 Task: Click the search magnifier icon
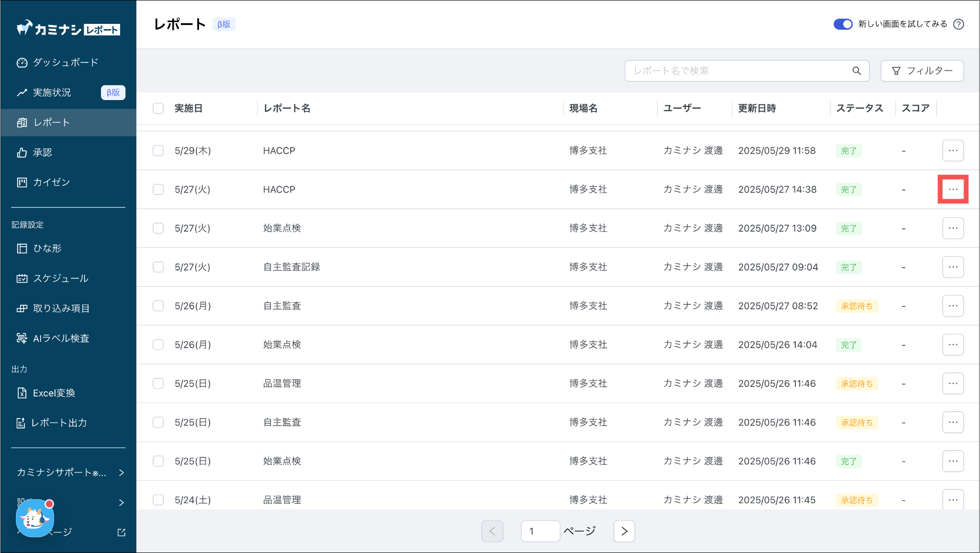point(857,71)
